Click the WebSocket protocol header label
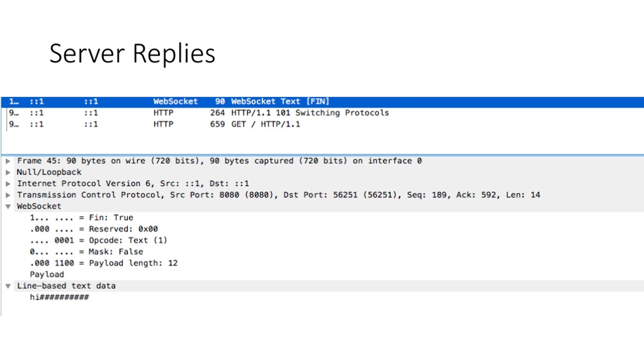This screenshot has width=644, height=362. click(x=39, y=206)
